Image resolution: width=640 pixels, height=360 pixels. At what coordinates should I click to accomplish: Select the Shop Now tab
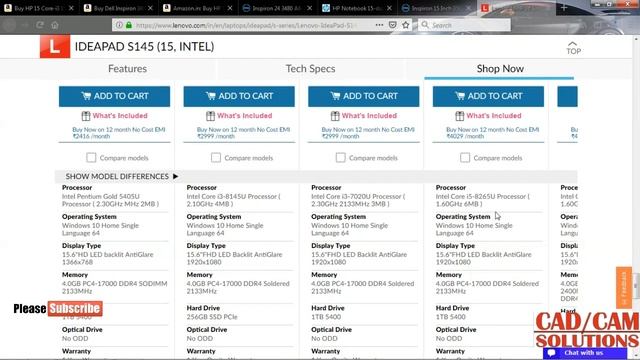click(x=500, y=69)
